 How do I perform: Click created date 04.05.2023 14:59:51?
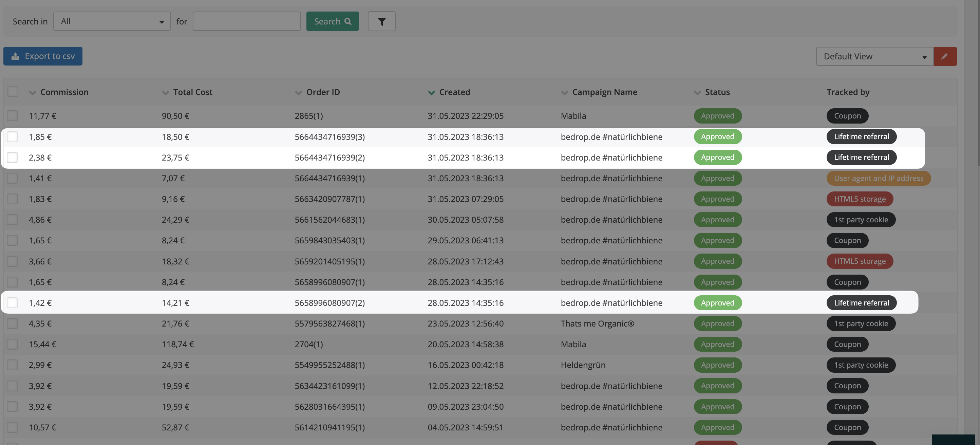[465, 427]
